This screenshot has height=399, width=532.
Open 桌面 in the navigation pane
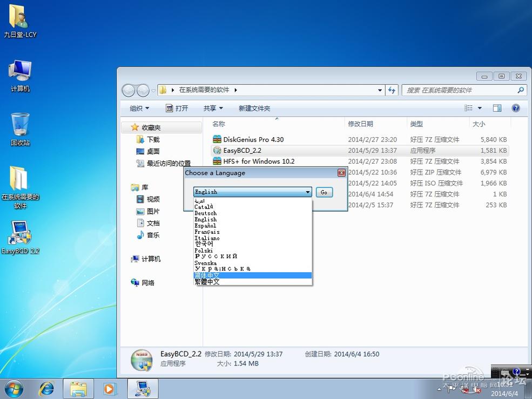point(149,151)
